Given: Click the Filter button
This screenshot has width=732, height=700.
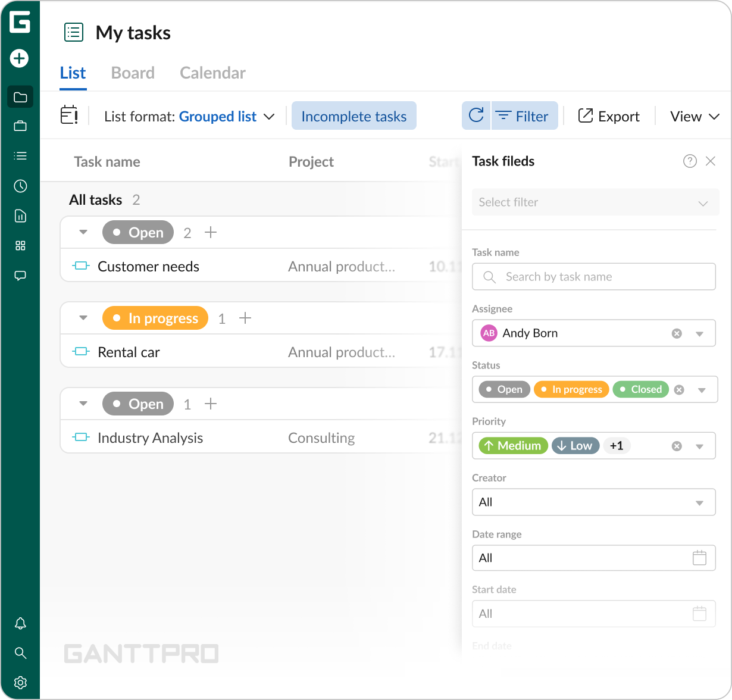Looking at the screenshot, I should tap(524, 116).
